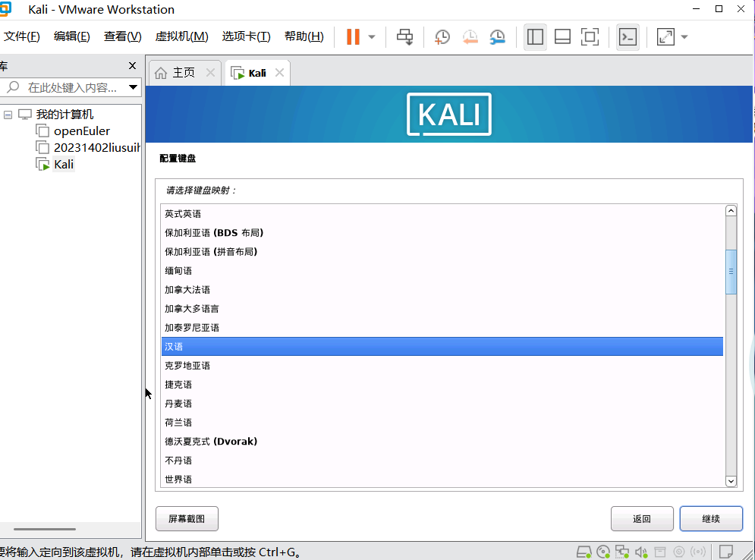Collapse the 我的计算机 tree node

click(8, 115)
